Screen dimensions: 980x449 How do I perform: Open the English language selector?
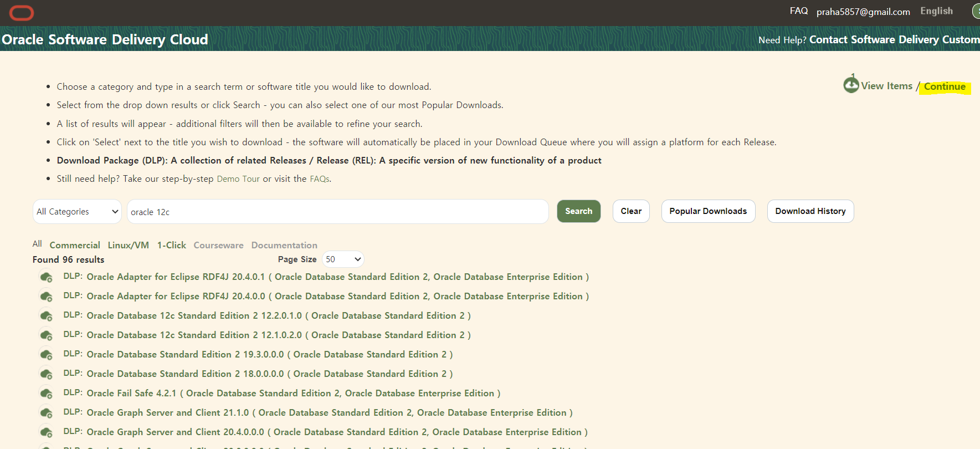point(936,11)
